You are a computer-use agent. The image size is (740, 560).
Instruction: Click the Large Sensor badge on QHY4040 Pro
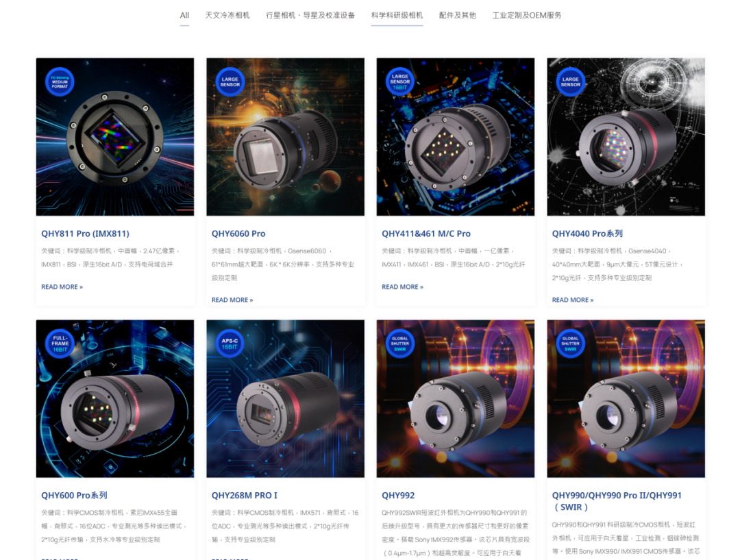click(570, 82)
